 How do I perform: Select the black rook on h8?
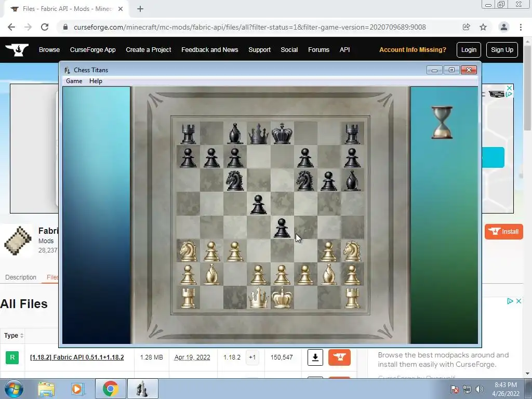pyautogui.click(x=352, y=134)
